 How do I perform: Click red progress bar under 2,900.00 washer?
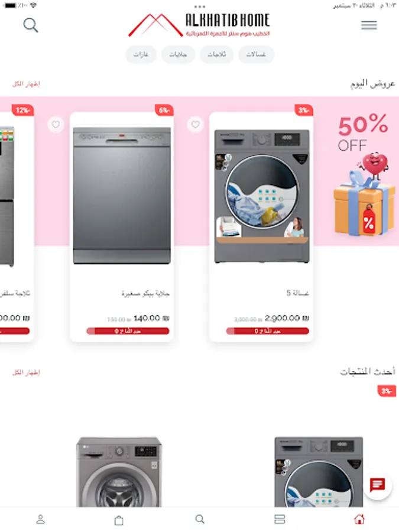coord(267,331)
